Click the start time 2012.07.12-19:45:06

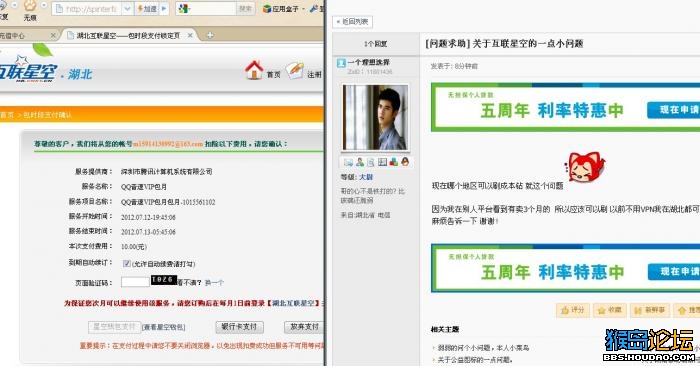[148, 217]
